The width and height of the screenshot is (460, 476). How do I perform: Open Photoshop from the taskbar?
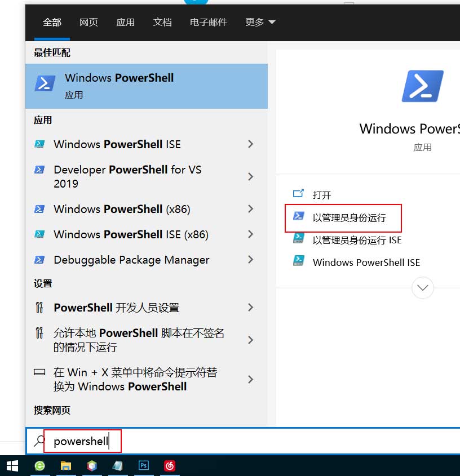pos(144,466)
